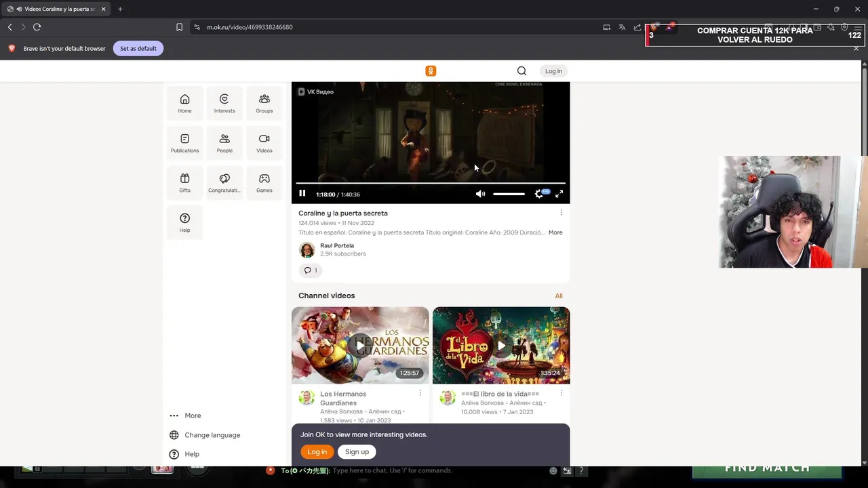Open options menu for El libro de la vida
The height and width of the screenshot is (488, 868).
pyautogui.click(x=561, y=393)
